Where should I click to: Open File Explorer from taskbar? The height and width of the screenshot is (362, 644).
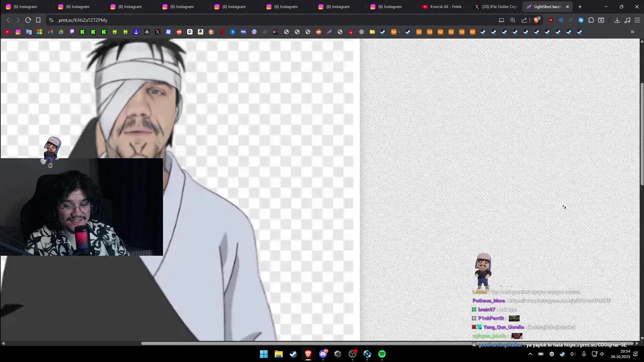tap(279, 354)
